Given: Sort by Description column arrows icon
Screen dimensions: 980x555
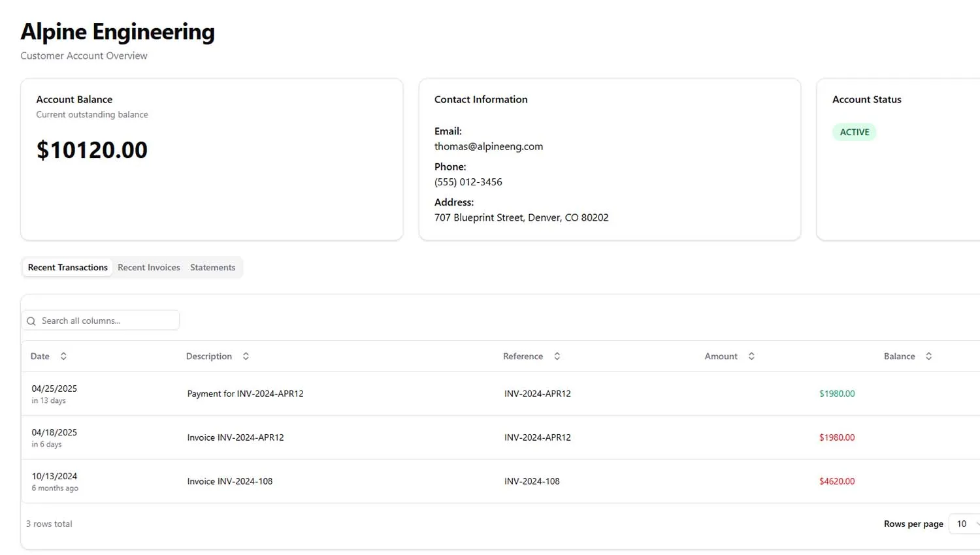Looking at the screenshot, I should coord(246,356).
